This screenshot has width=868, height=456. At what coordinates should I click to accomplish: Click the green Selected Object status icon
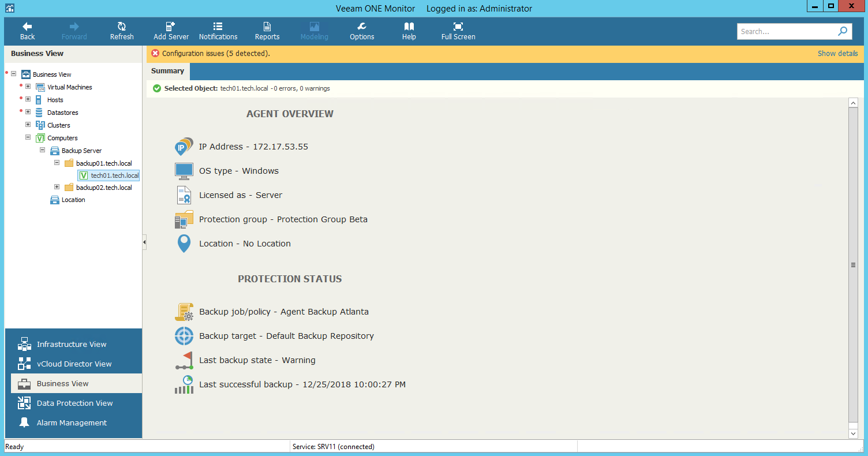[156, 88]
